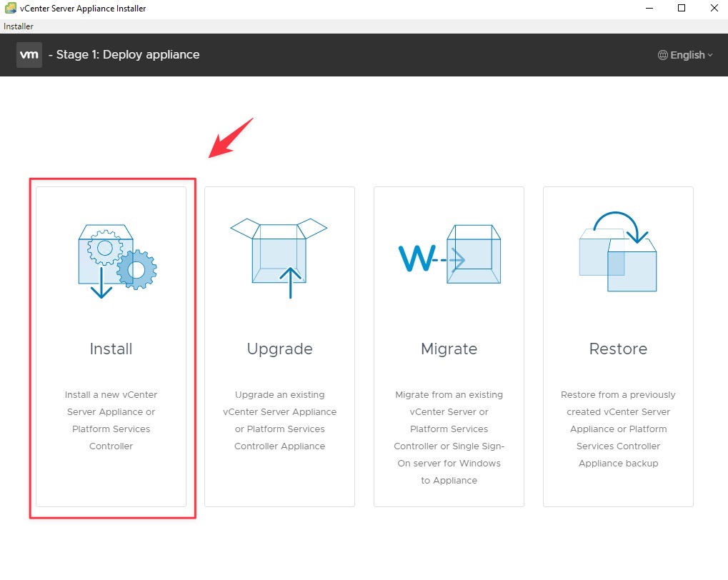Open the English language dropdown
Viewport: 728px width, 580px height.
coord(685,55)
